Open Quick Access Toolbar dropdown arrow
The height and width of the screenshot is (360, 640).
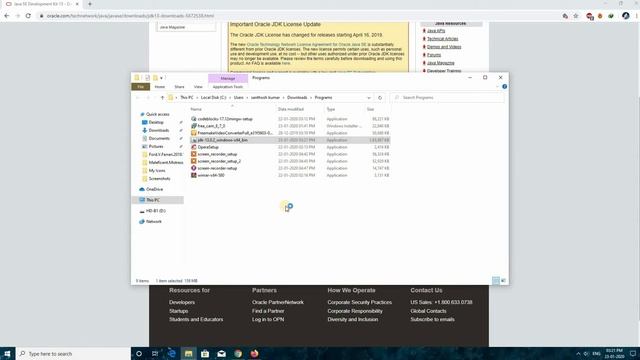[162, 78]
